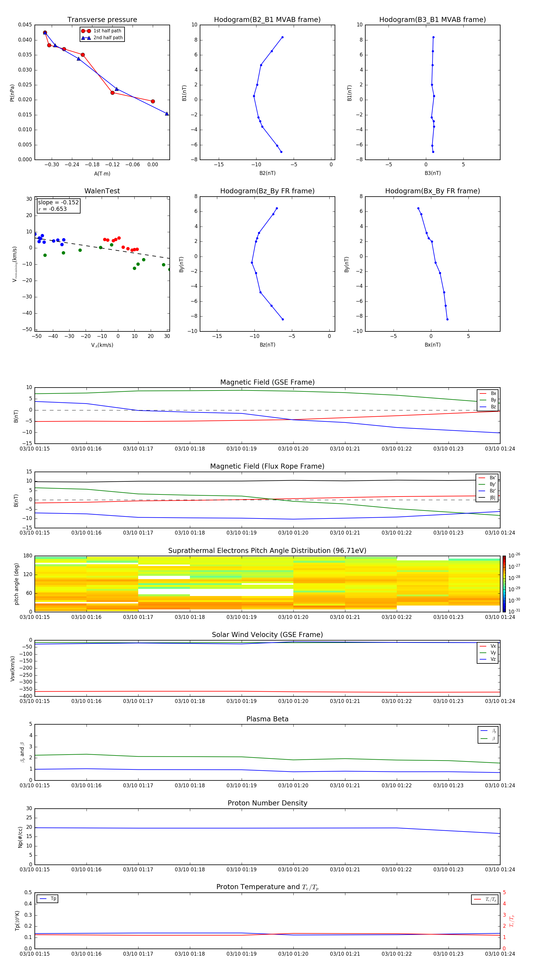Image resolution: width=535 pixels, height=980 pixels.
Task: Select the Bz' legend entry
Action: [487, 491]
